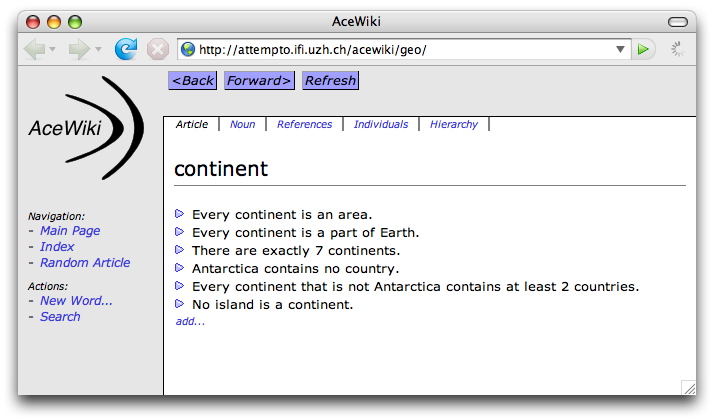This screenshot has height=419, width=716.
Task: Click the add... link below sentences
Action: [190, 322]
